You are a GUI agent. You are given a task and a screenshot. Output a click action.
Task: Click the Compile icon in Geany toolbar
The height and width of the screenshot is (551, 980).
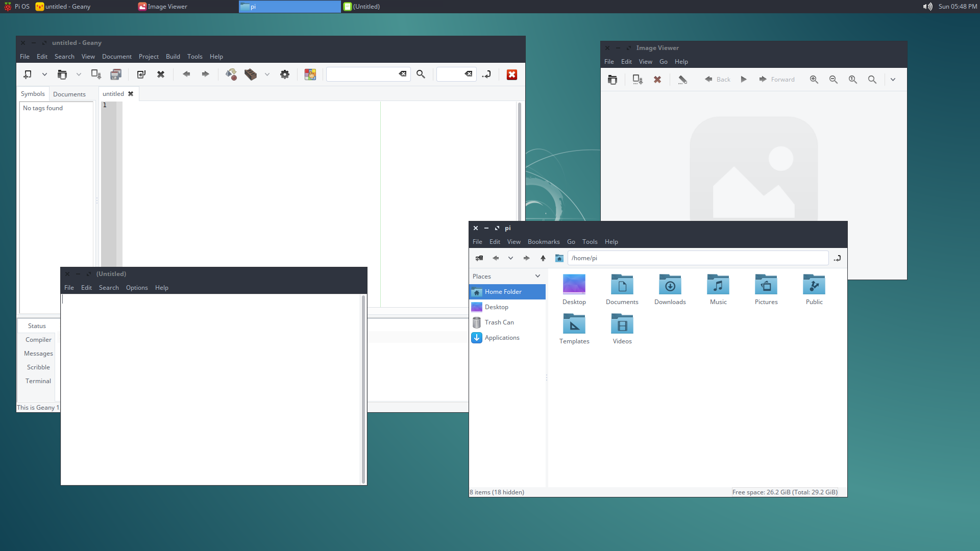pyautogui.click(x=231, y=74)
